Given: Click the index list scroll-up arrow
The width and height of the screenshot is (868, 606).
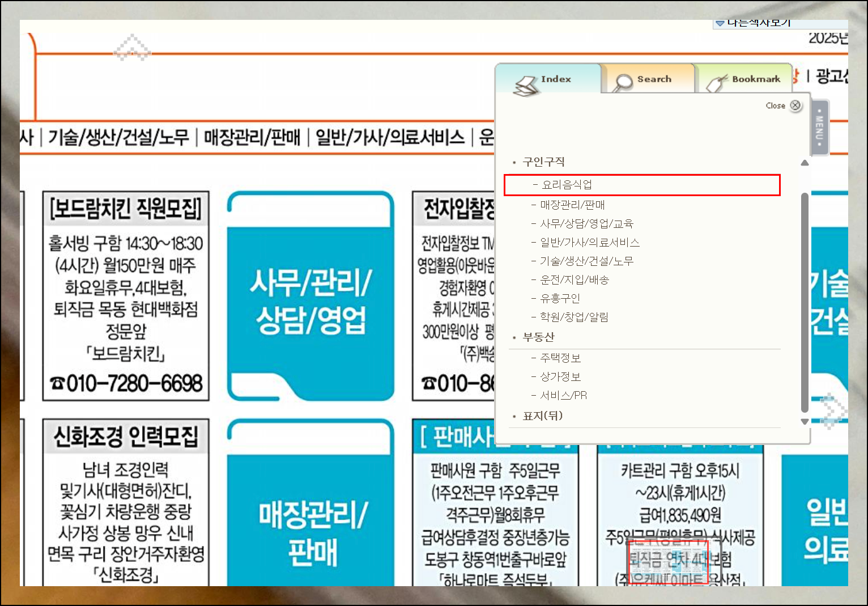Looking at the screenshot, I should [x=805, y=163].
